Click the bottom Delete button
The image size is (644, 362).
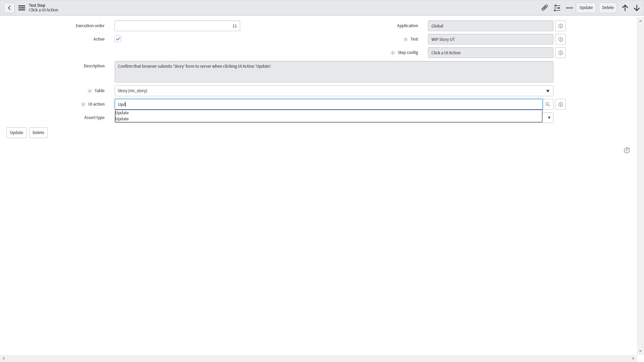click(x=38, y=133)
